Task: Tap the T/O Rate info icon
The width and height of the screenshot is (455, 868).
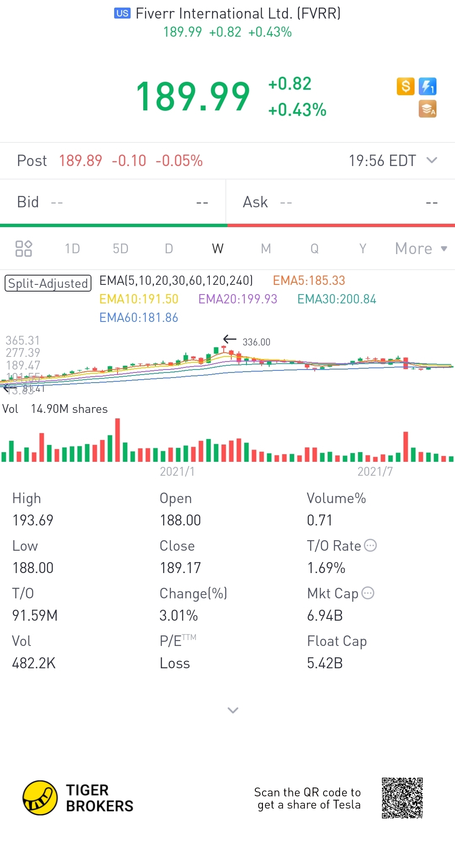Action: 370,545
